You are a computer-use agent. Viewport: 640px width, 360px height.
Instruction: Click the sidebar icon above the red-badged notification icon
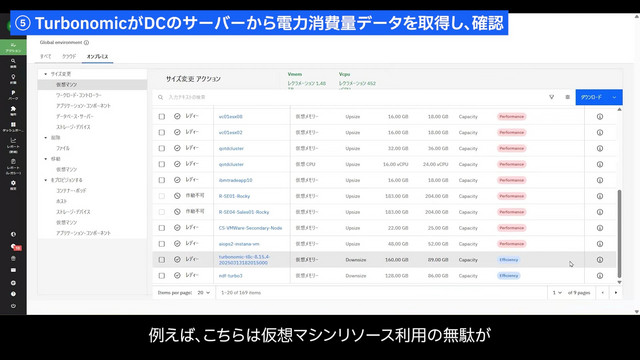coord(13,234)
